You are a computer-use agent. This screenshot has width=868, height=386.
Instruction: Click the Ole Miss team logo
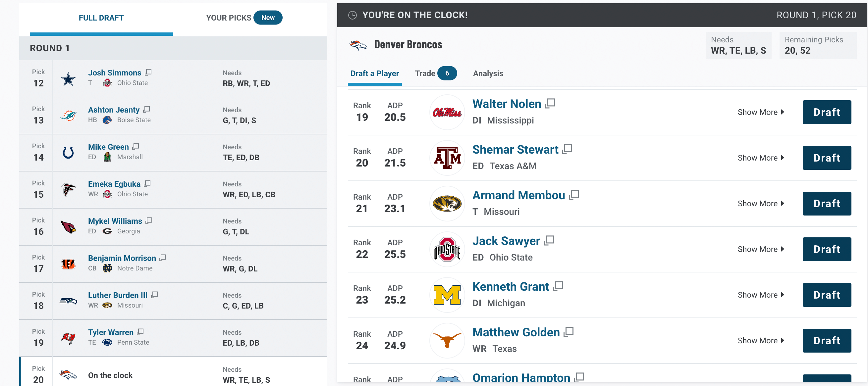(447, 112)
